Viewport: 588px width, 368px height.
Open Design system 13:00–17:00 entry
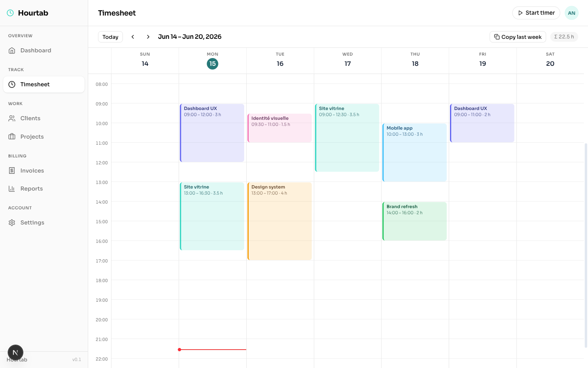pyautogui.click(x=280, y=221)
